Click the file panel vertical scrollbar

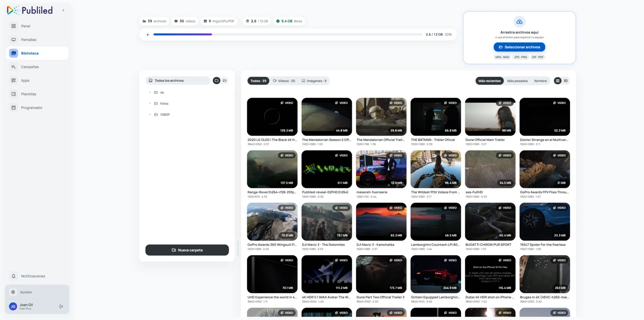coord(238,248)
